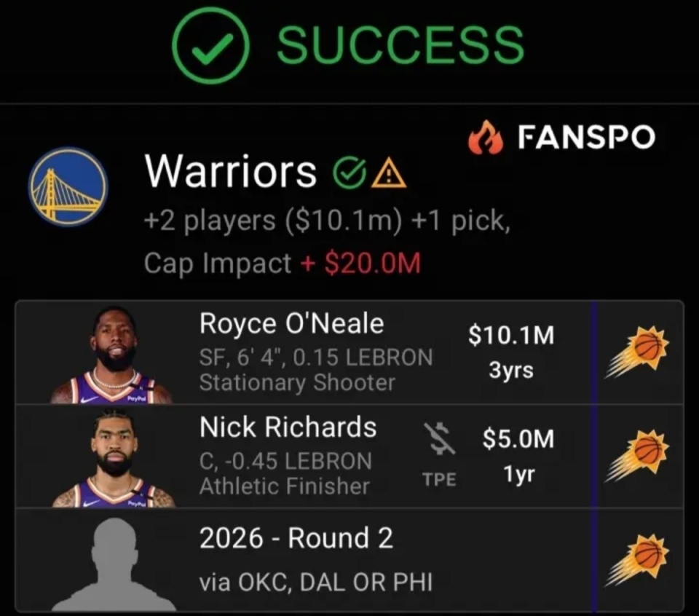The image size is (699, 616).
Task: Click the 2026 - Round 2 pick title
Action: 296,538
